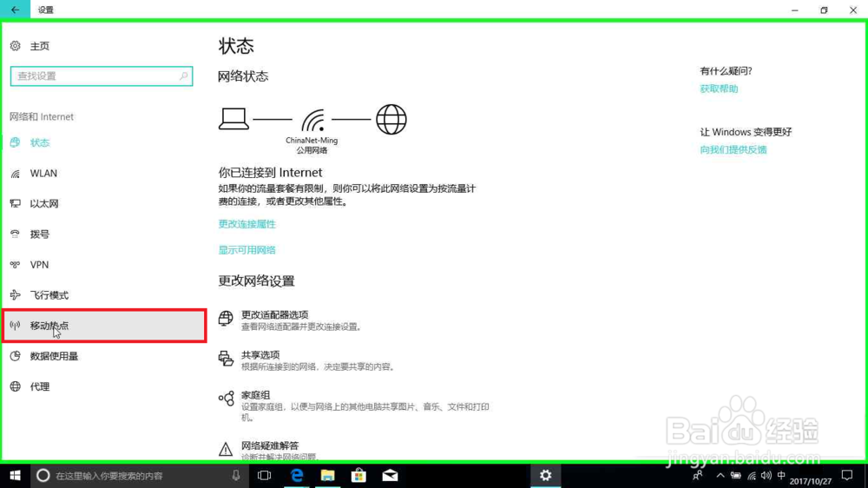Select the VPN icon in sidebar
The height and width of the screenshot is (488, 868).
16,265
